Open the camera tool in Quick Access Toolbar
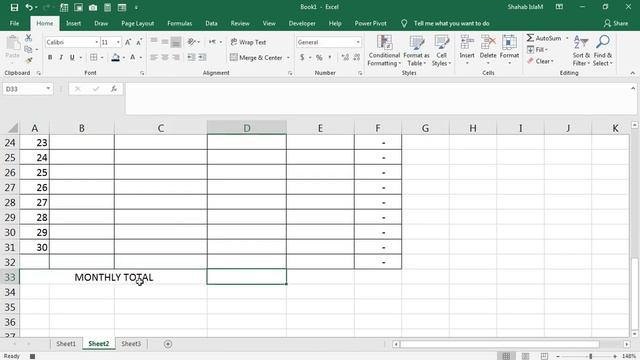The width and height of the screenshot is (640, 360). click(x=93, y=7)
